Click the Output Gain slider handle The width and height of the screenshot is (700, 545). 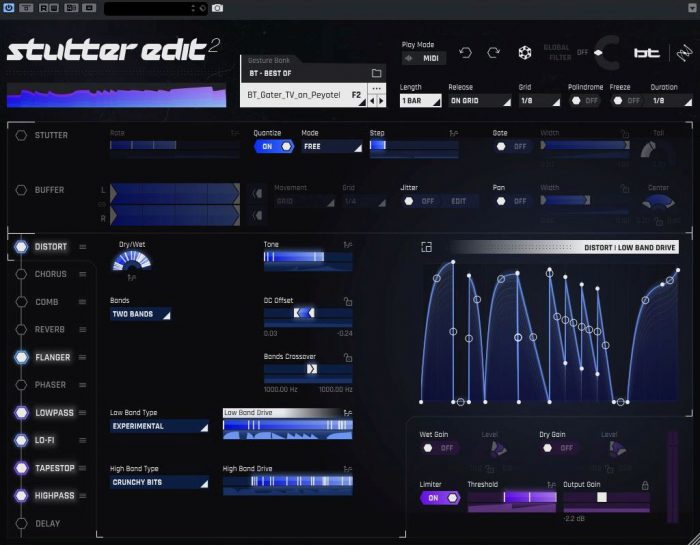click(602, 497)
